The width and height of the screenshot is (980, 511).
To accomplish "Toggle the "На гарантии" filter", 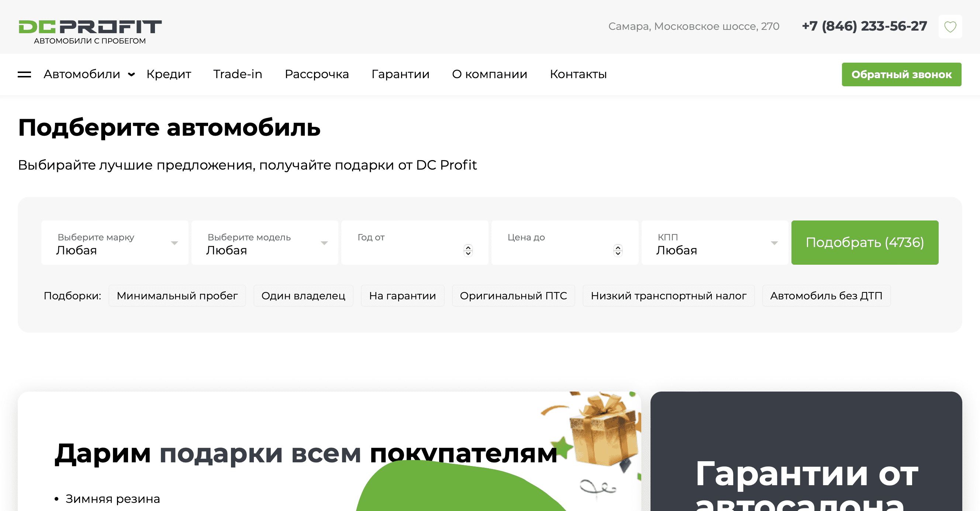I will pos(403,295).
